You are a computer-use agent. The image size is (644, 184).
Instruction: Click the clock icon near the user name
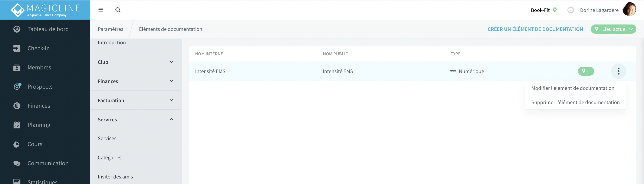click(x=571, y=10)
